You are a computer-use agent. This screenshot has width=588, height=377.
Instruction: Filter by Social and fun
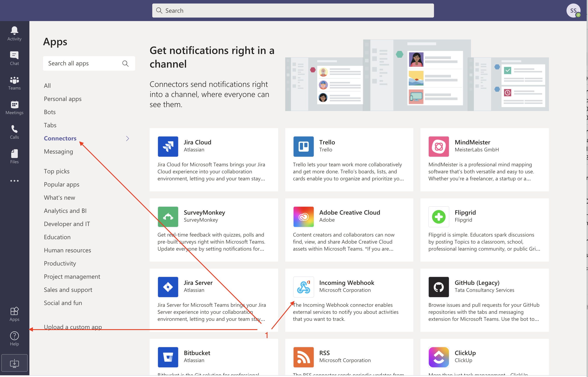[x=63, y=303]
